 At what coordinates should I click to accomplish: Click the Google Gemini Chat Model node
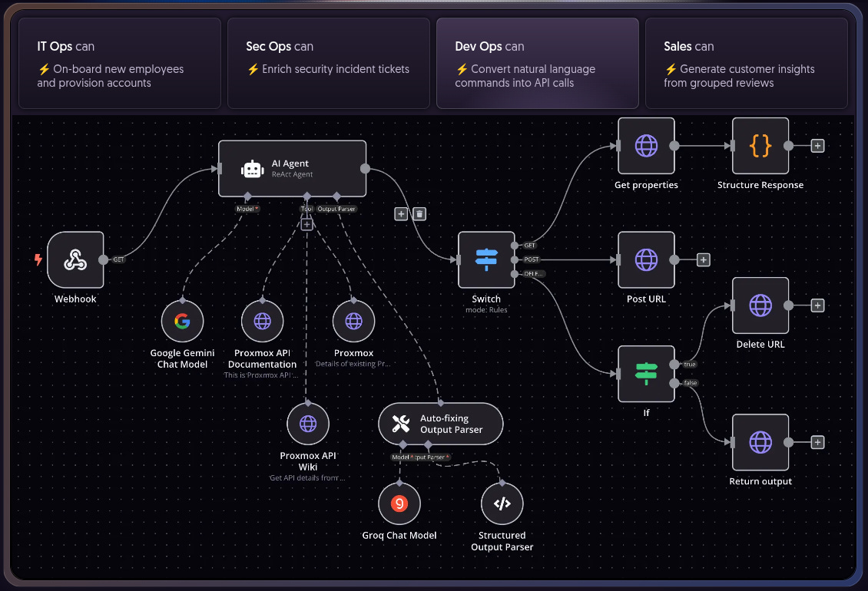point(182,321)
